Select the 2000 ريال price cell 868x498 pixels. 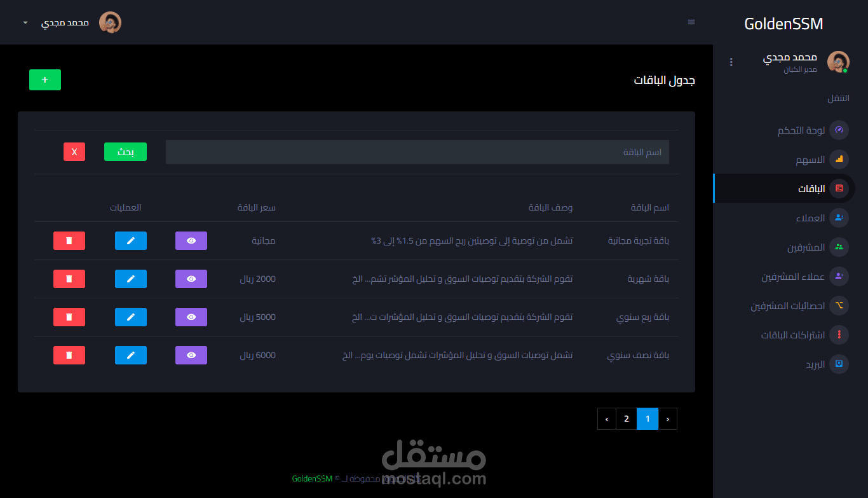257,279
